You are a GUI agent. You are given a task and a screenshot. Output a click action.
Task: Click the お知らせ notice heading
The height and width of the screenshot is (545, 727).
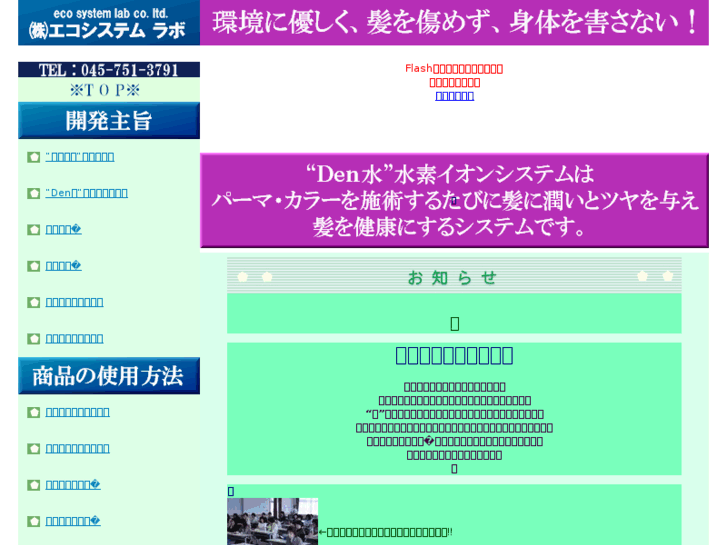[x=454, y=277]
